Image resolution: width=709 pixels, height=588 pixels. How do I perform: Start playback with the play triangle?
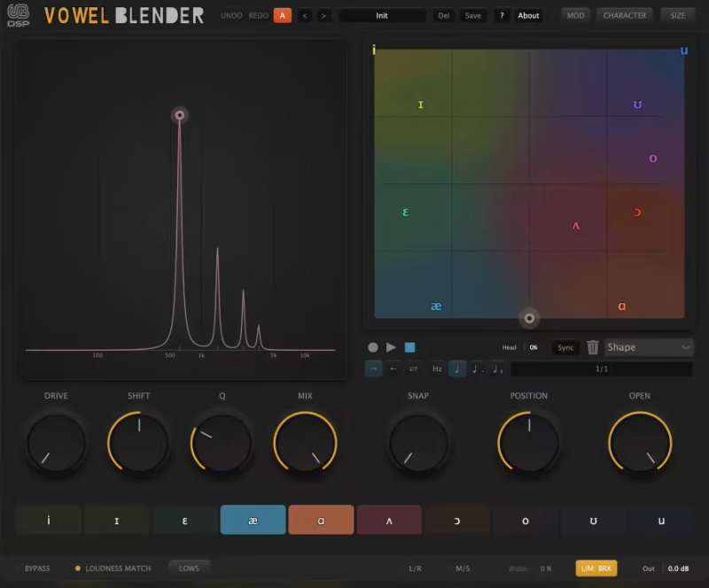[391, 347]
